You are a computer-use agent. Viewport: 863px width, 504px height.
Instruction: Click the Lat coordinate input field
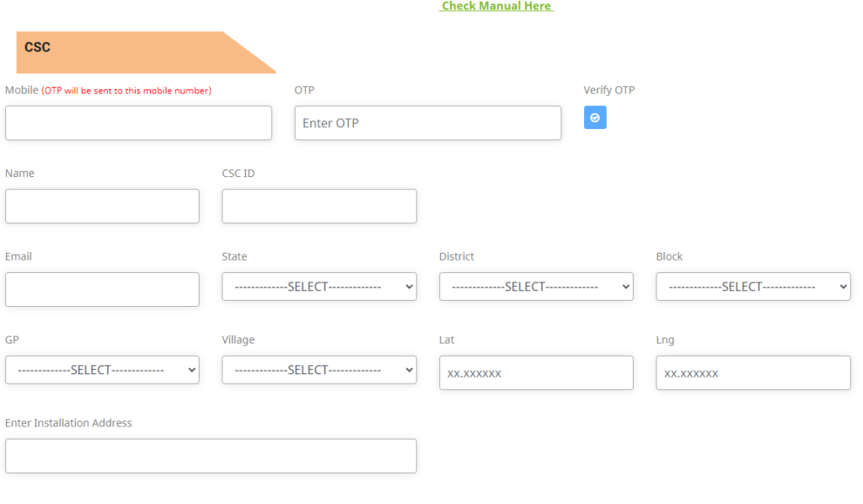pos(536,373)
